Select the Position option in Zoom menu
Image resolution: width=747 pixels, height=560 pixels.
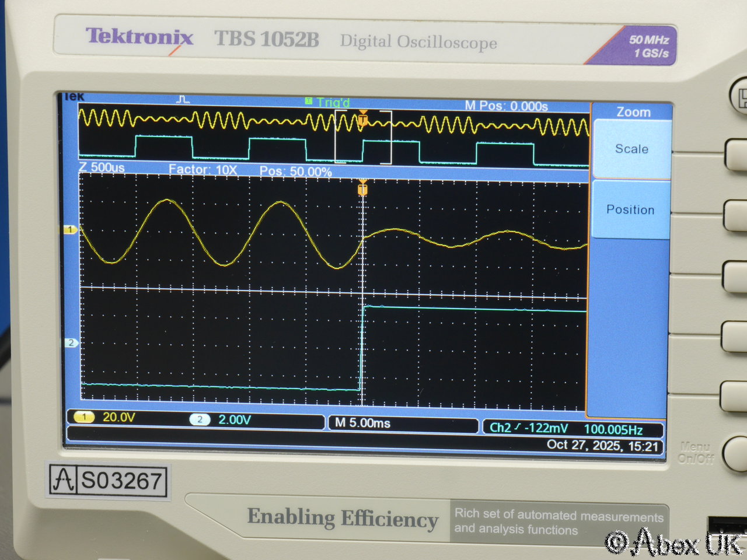(630, 210)
